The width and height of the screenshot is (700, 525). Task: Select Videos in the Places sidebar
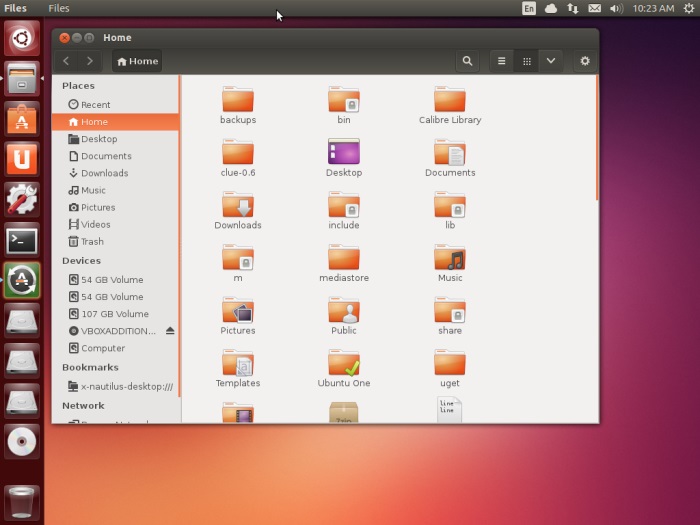tap(116, 224)
